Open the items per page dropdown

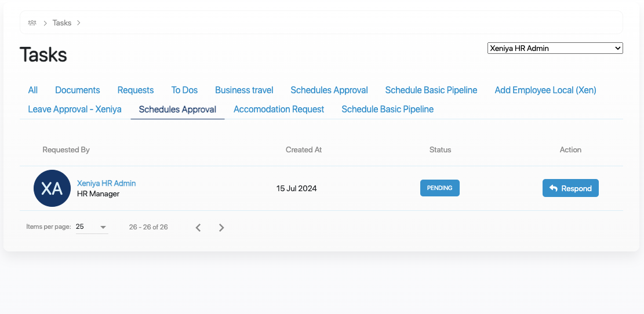coord(92,227)
